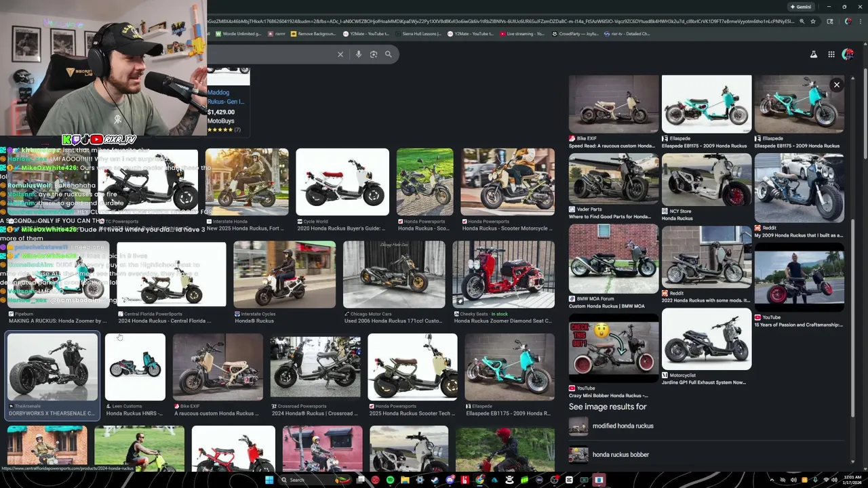Close the image preview side panel

[837, 85]
